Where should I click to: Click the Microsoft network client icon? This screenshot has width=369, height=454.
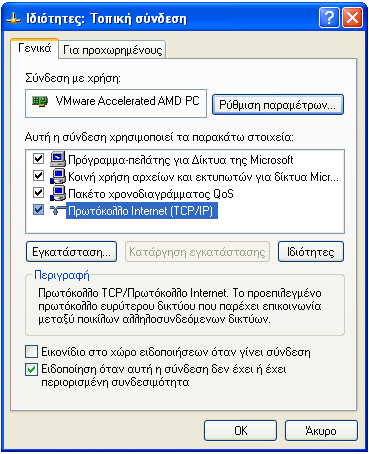(58, 159)
